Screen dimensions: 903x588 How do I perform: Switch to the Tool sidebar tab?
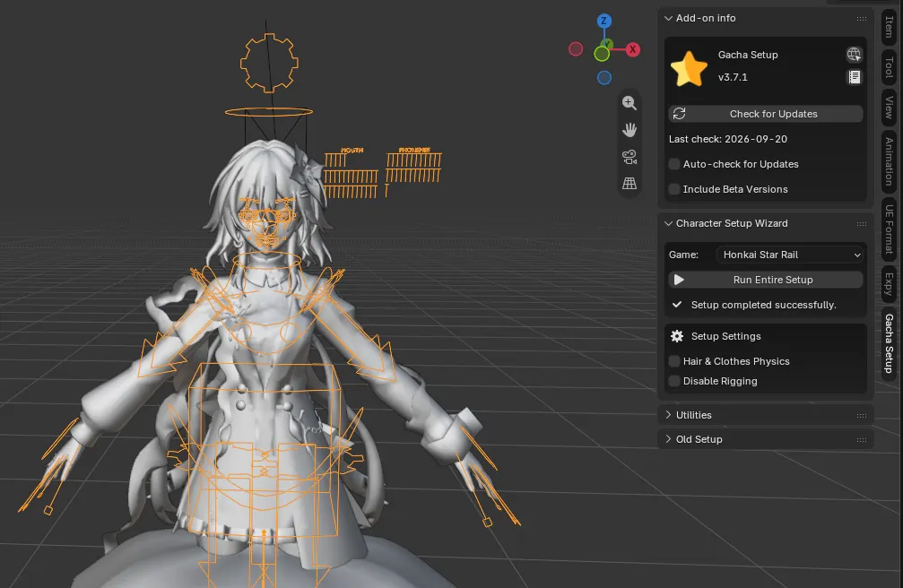click(x=890, y=66)
